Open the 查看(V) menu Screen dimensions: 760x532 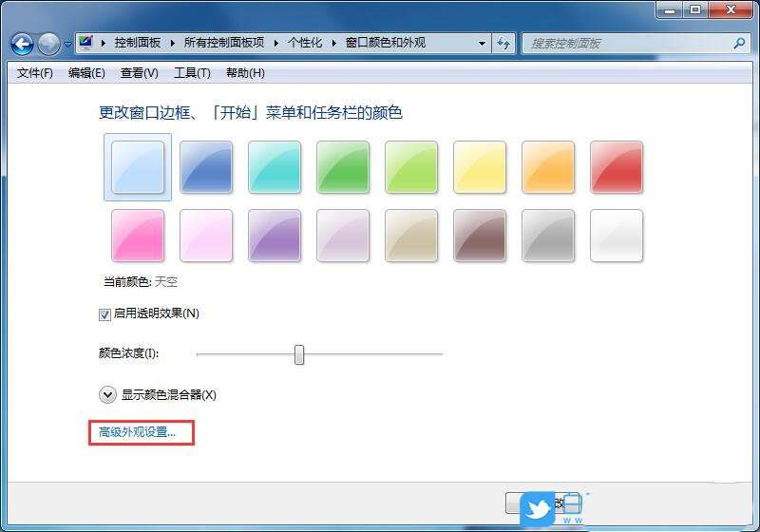[x=140, y=73]
